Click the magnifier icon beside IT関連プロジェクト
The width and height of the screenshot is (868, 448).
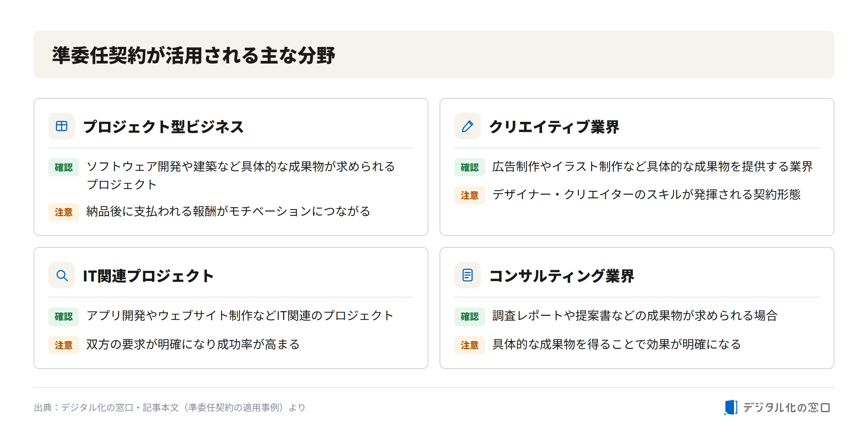(x=62, y=275)
